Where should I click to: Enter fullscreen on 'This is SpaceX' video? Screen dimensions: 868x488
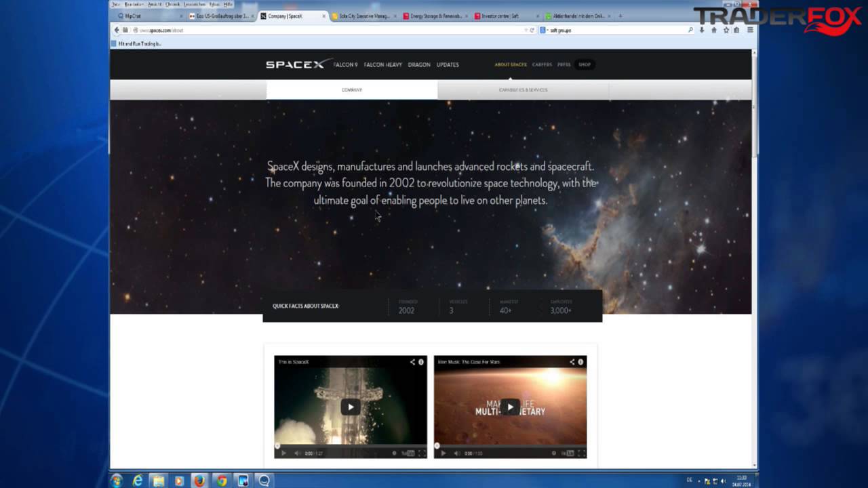[x=421, y=453]
